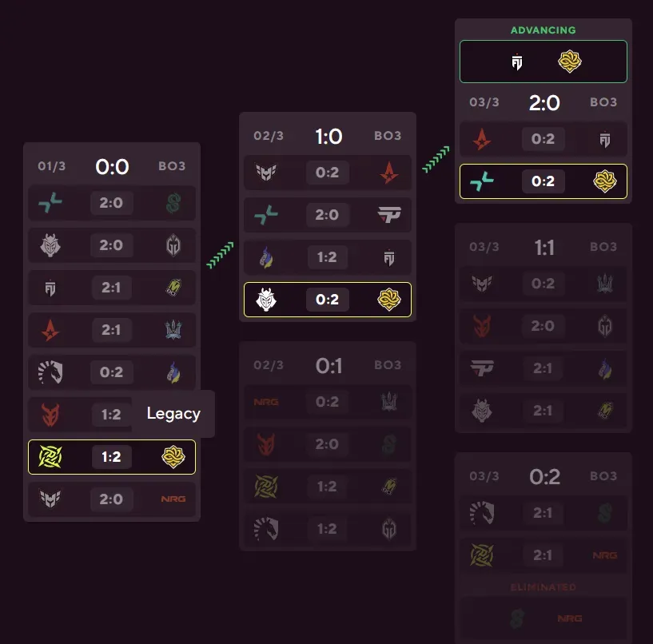Click the Astralis star logo in the 02/3 bracket
This screenshot has height=644, width=653.
click(x=388, y=172)
